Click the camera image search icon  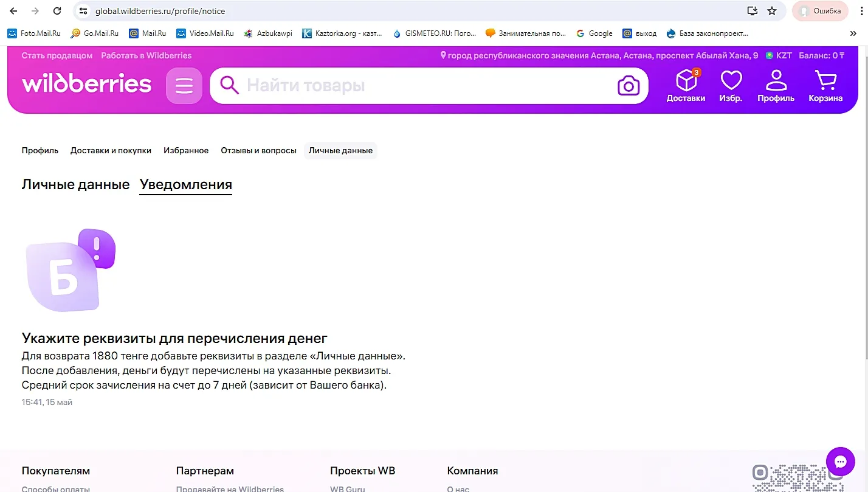tap(629, 86)
